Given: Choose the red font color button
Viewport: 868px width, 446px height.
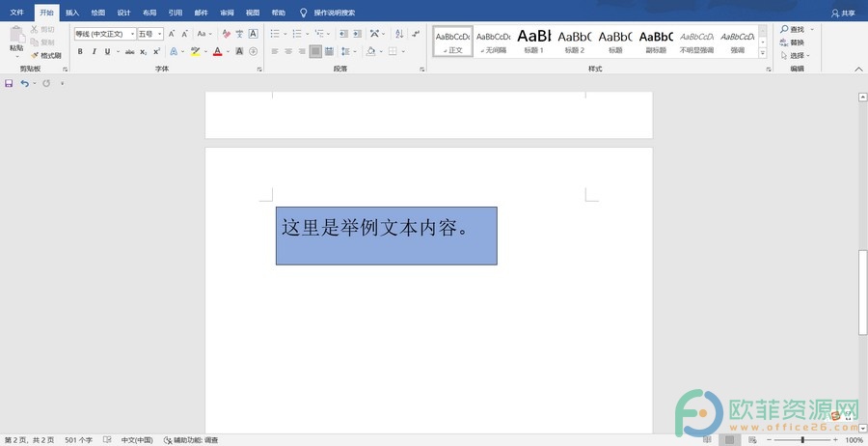Looking at the screenshot, I should (218, 51).
